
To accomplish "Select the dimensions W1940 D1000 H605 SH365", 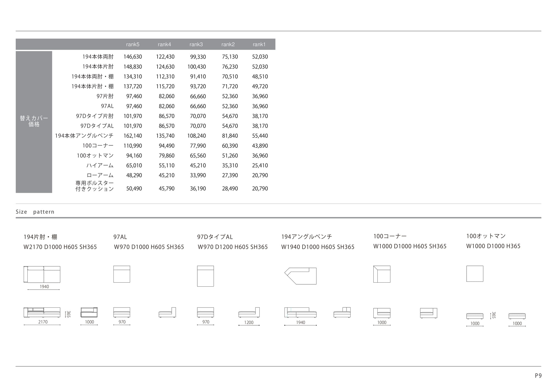I will pos(318,247).
